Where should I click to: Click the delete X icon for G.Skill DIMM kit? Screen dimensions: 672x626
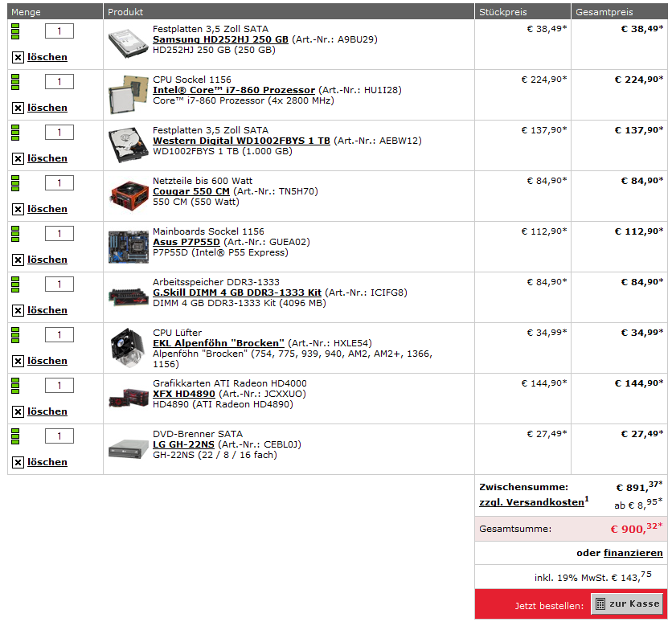tap(18, 310)
